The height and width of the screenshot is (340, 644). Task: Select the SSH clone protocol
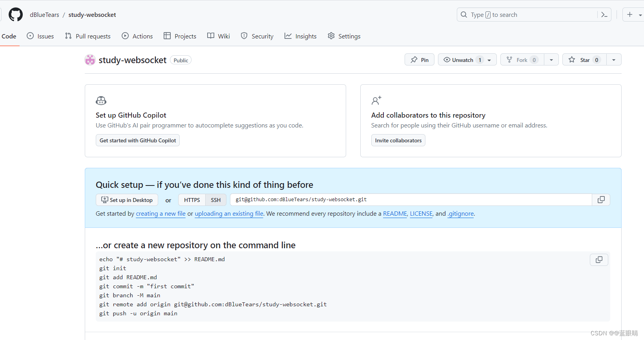click(216, 200)
